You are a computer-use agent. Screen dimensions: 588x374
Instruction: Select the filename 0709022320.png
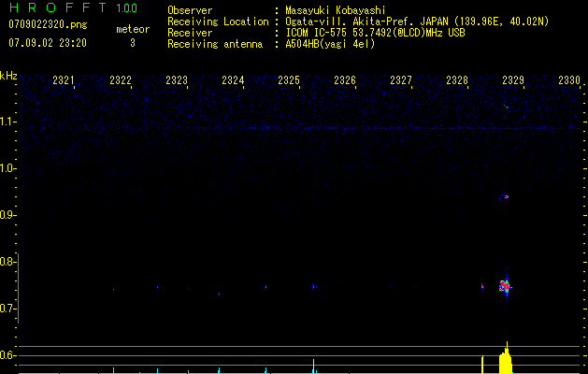click(48, 24)
